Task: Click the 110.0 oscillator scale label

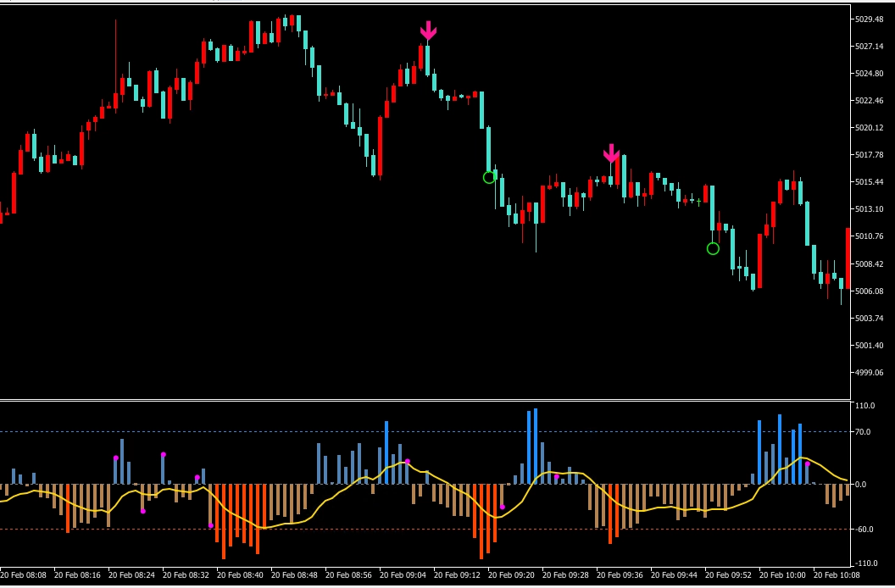Action: (866, 407)
